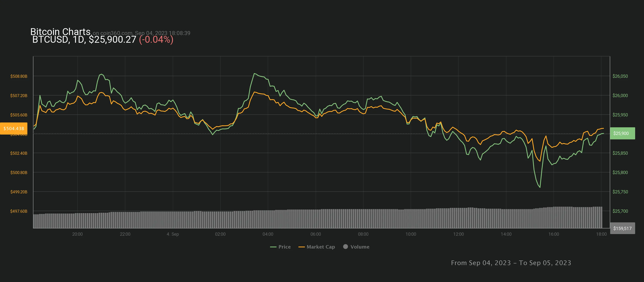
Task: Click the $26,050 price axis label
Action: [x=620, y=76]
